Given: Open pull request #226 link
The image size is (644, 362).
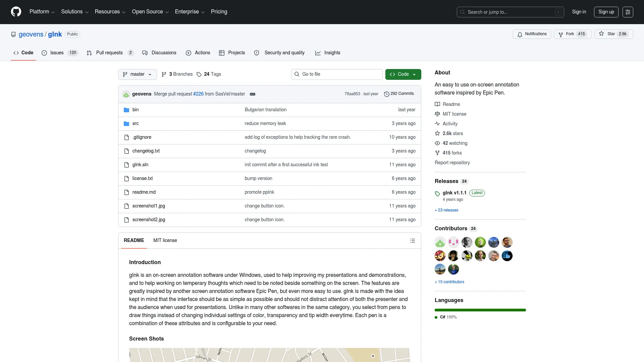Looking at the screenshot, I should coord(198,94).
